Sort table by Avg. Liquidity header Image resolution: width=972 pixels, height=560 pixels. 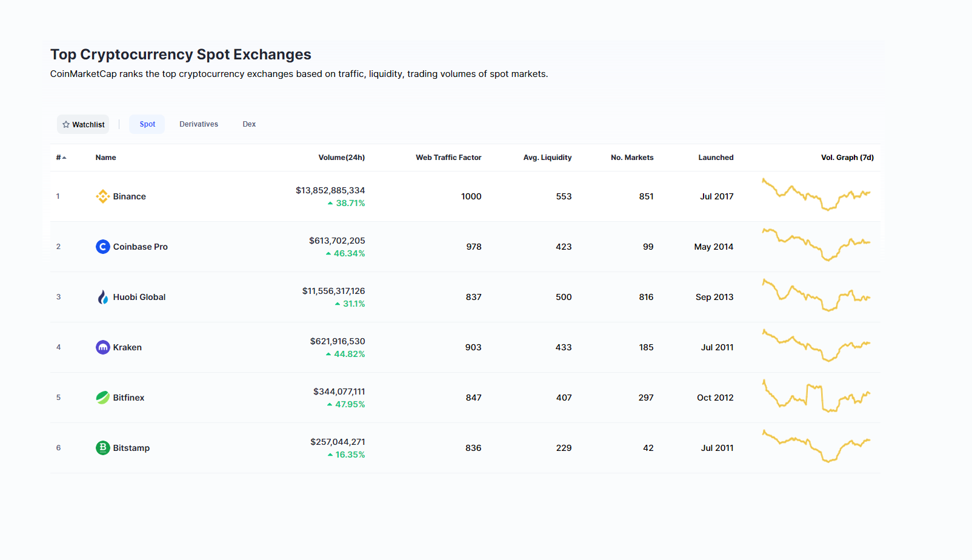(x=547, y=158)
